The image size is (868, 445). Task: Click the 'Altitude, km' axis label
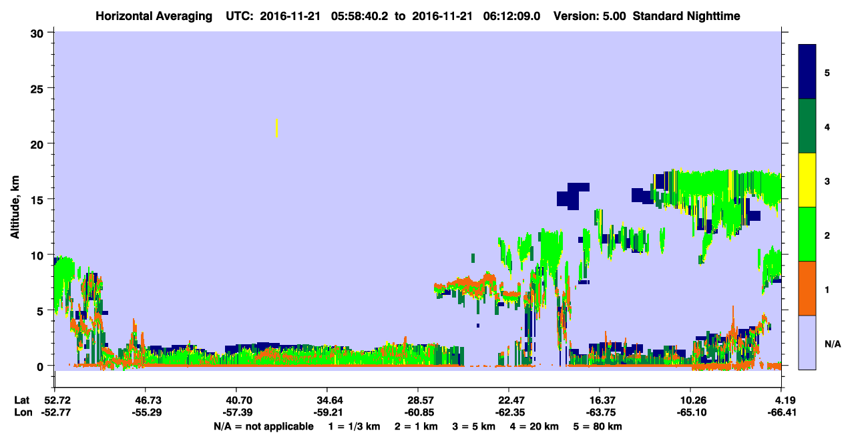[x=15, y=207]
